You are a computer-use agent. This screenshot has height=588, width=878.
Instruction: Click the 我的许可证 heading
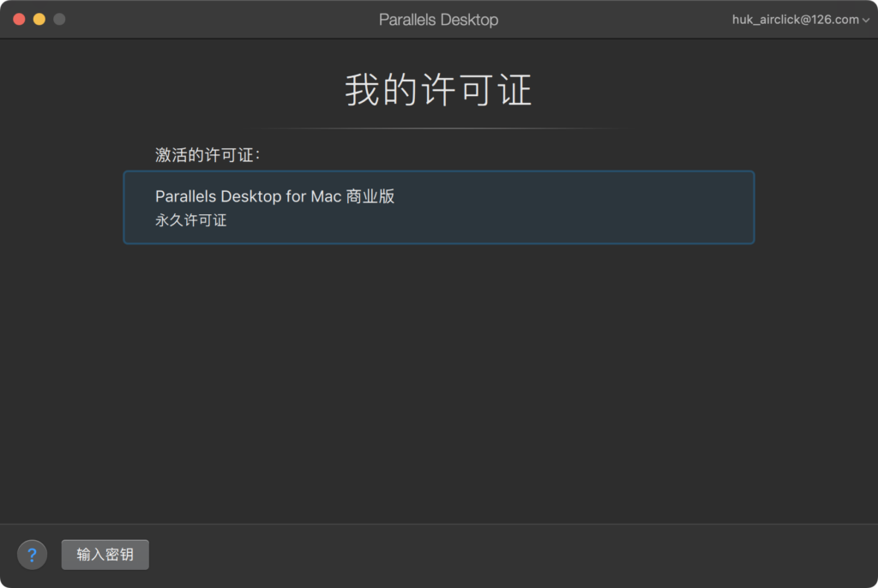click(438, 90)
